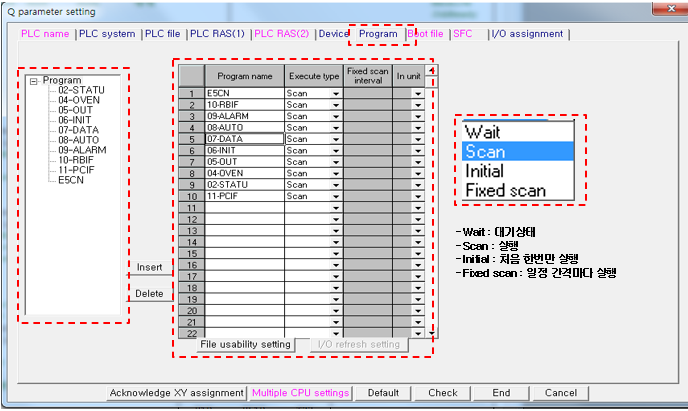Screen dimensions: 688x411
Task: Click the Execute type column header
Action: (314, 76)
